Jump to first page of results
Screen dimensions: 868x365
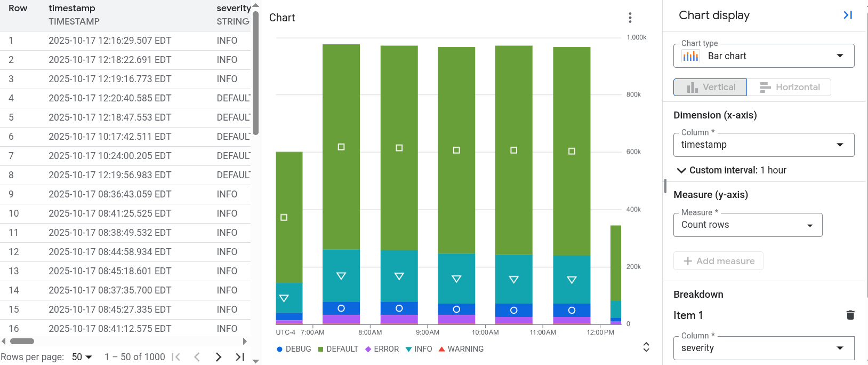click(176, 356)
